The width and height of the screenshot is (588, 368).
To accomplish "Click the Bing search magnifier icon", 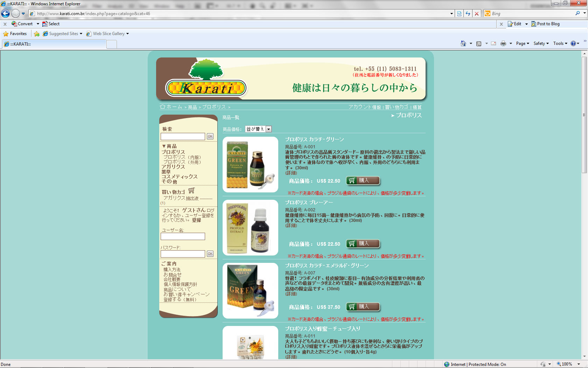I will tap(577, 13).
